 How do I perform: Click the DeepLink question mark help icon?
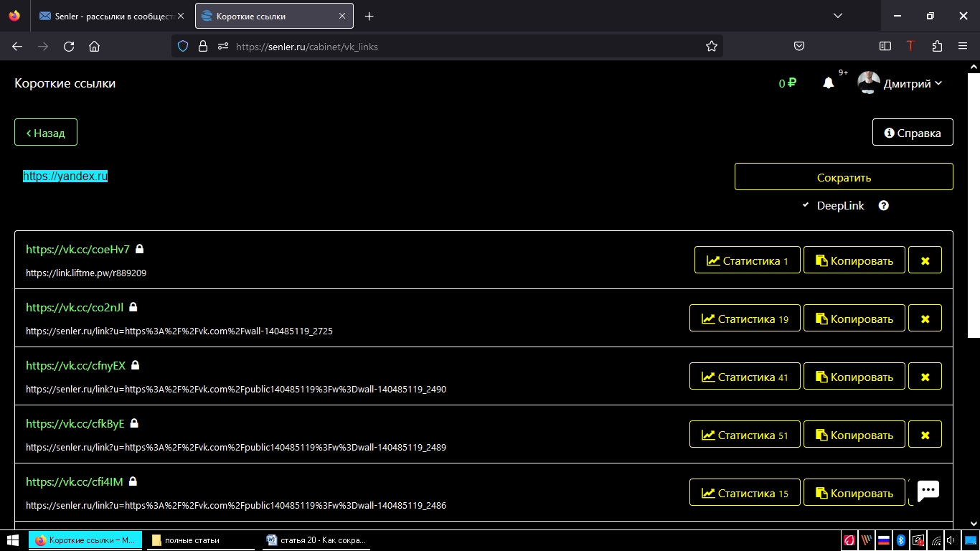[x=884, y=205]
